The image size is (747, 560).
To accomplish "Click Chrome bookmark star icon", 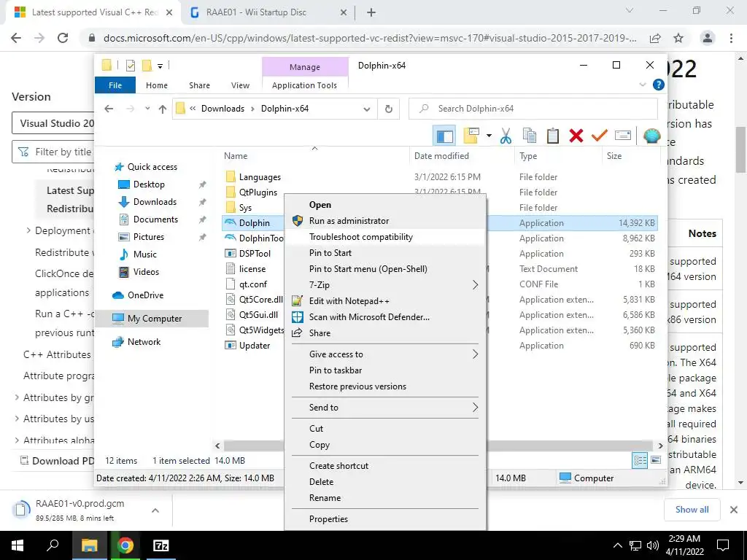I will pyautogui.click(x=678, y=38).
